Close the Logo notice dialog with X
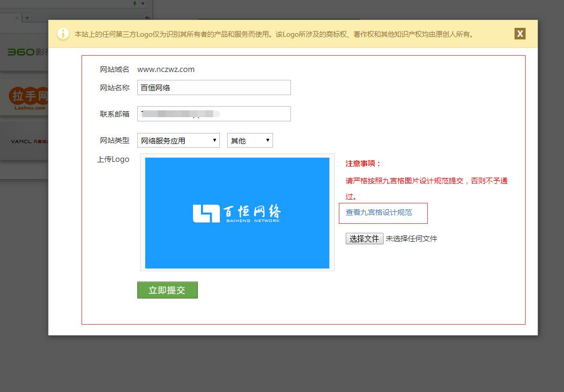The width and height of the screenshot is (564, 392). click(x=520, y=34)
